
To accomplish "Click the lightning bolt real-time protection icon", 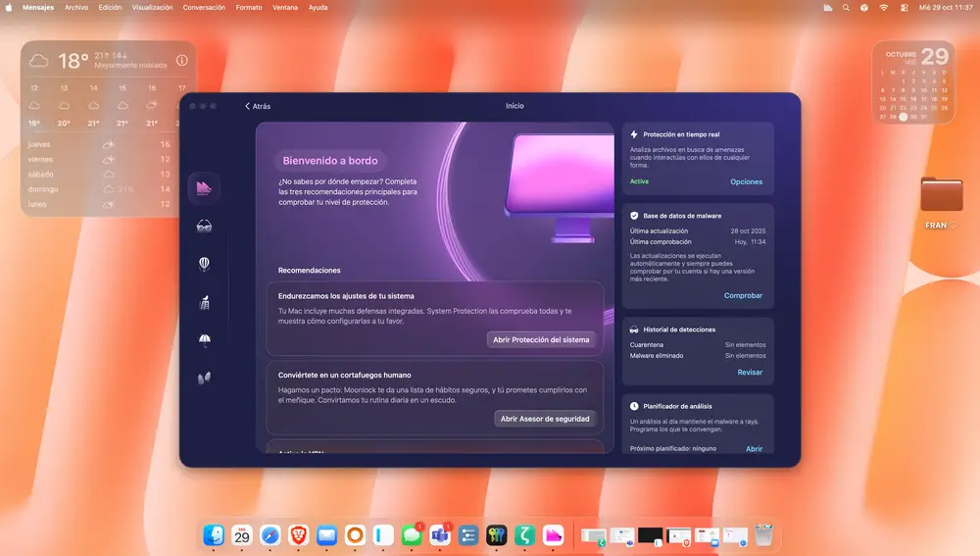I will (x=634, y=134).
